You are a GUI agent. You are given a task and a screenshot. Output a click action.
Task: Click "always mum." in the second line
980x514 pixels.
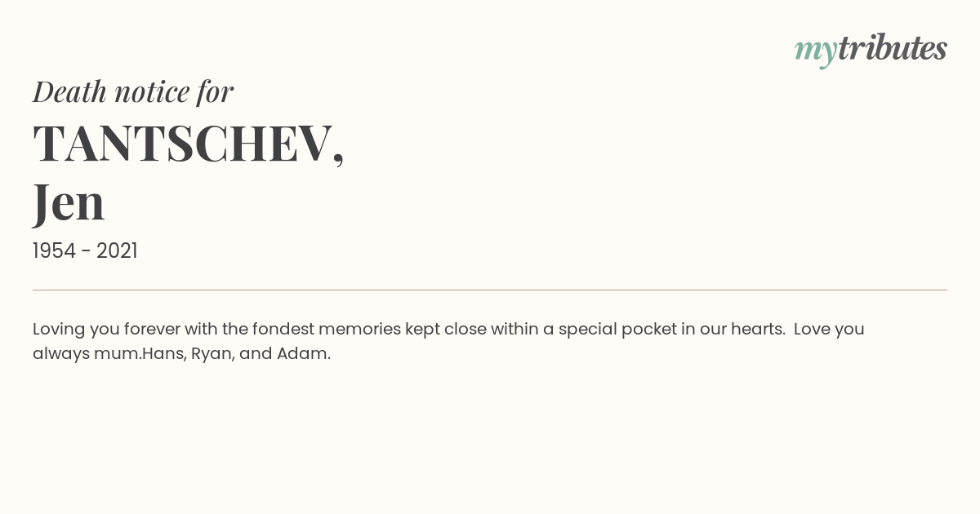87,354
